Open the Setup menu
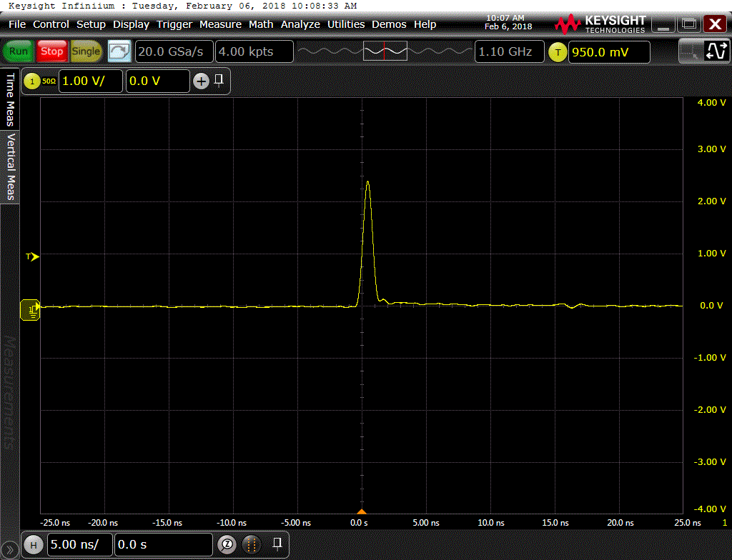Viewport: 732px width, 560px height. click(x=91, y=24)
